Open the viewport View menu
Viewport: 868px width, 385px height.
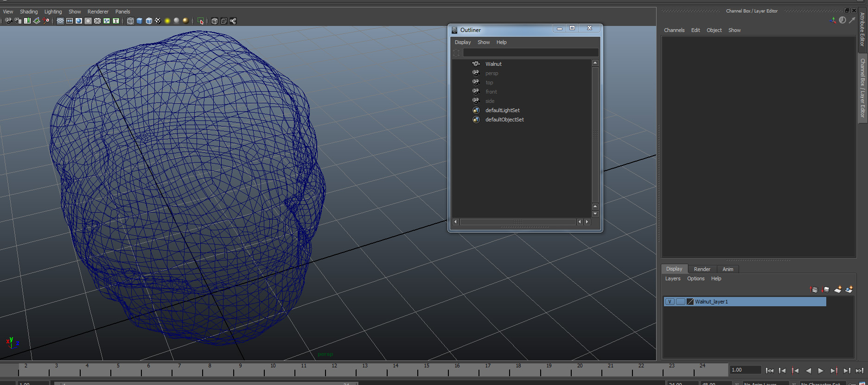8,12
